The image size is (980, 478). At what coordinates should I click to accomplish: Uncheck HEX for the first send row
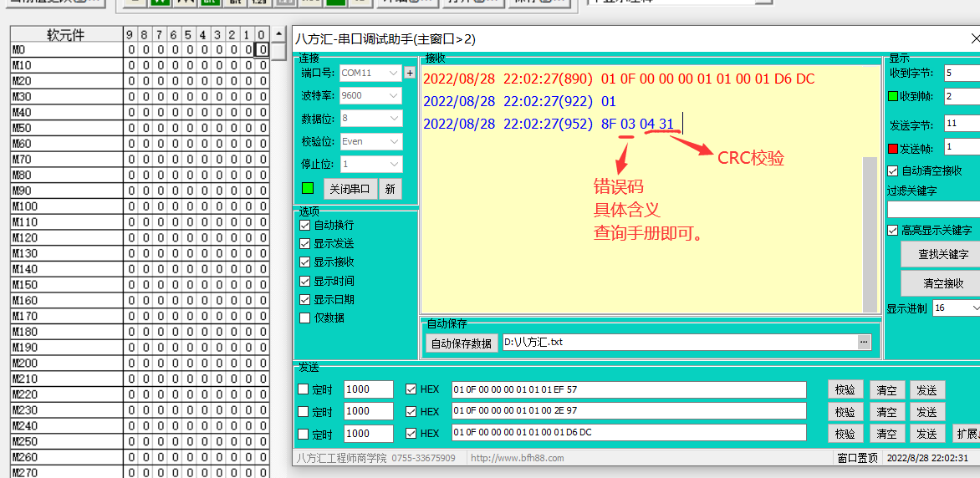click(x=411, y=389)
